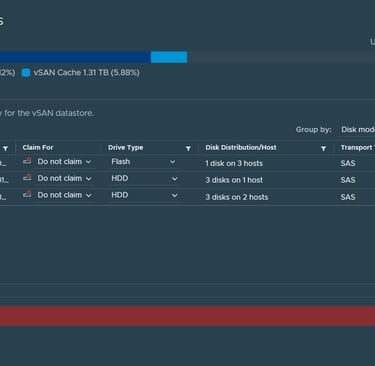Open the Drive Type column filter icon
375x366 pixels.
click(x=188, y=148)
